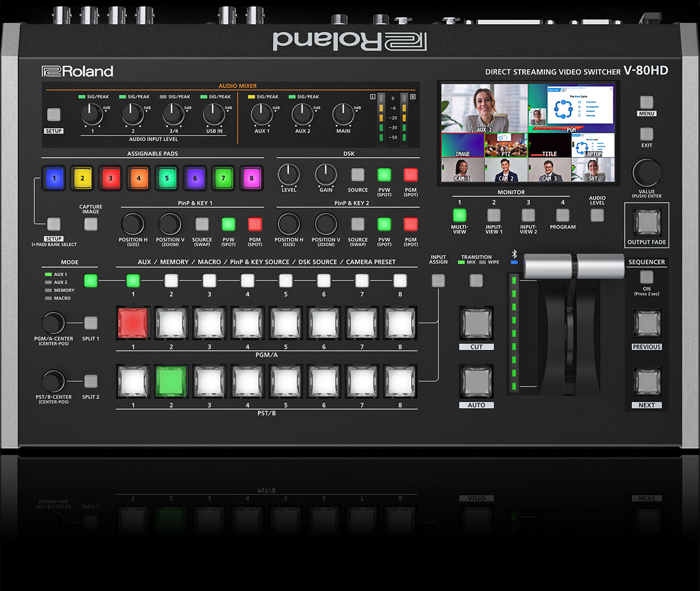
Task: Enable SPLIT 1
Action: tap(90, 323)
